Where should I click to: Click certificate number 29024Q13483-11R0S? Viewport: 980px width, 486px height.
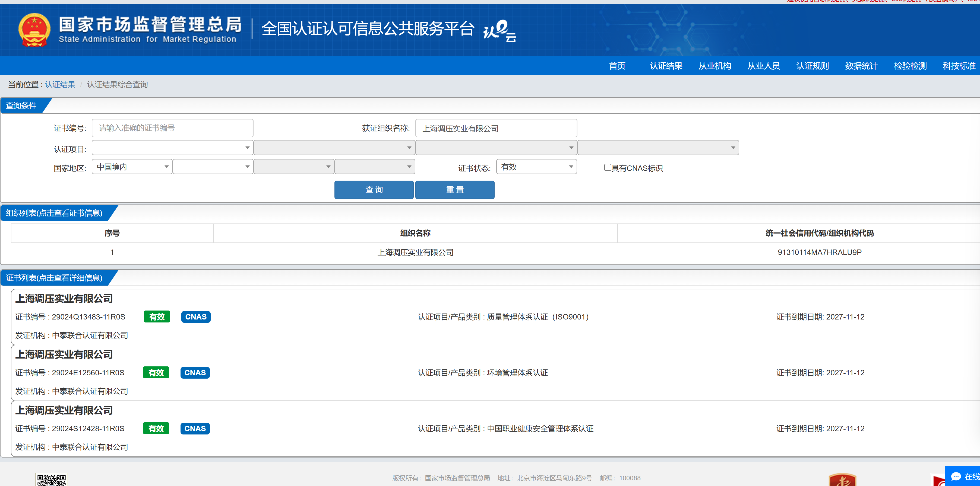pyautogui.click(x=88, y=317)
